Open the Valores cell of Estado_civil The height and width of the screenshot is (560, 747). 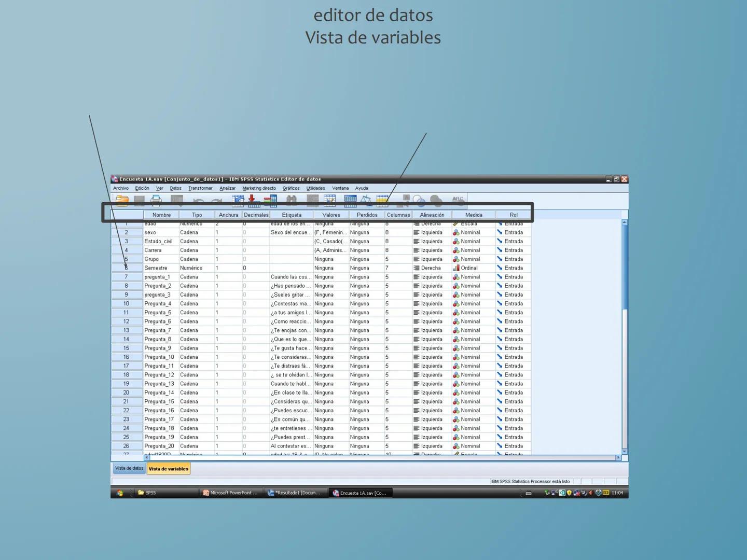[331, 241]
